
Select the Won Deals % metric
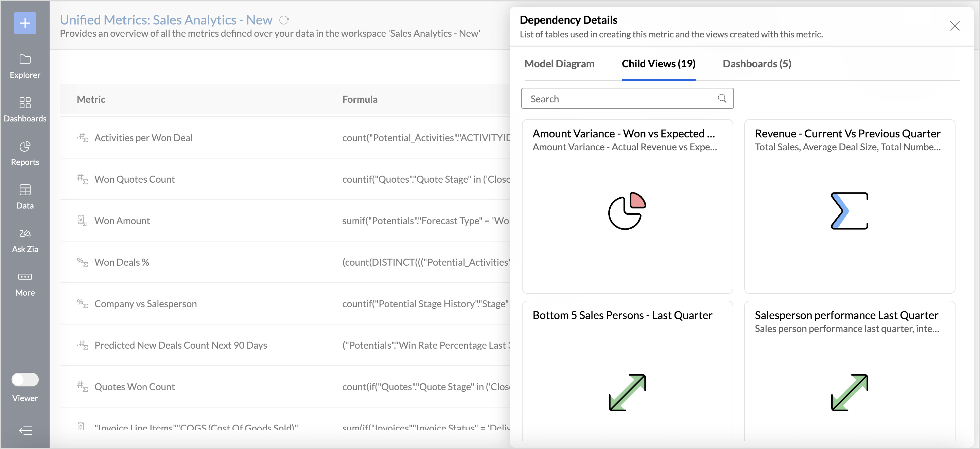pyautogui.click(x=122, y=262)
